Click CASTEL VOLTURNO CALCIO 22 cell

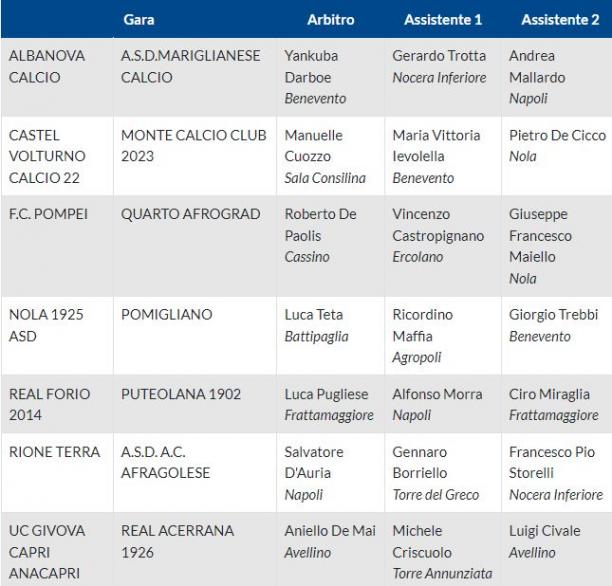(x=57, y=156)
